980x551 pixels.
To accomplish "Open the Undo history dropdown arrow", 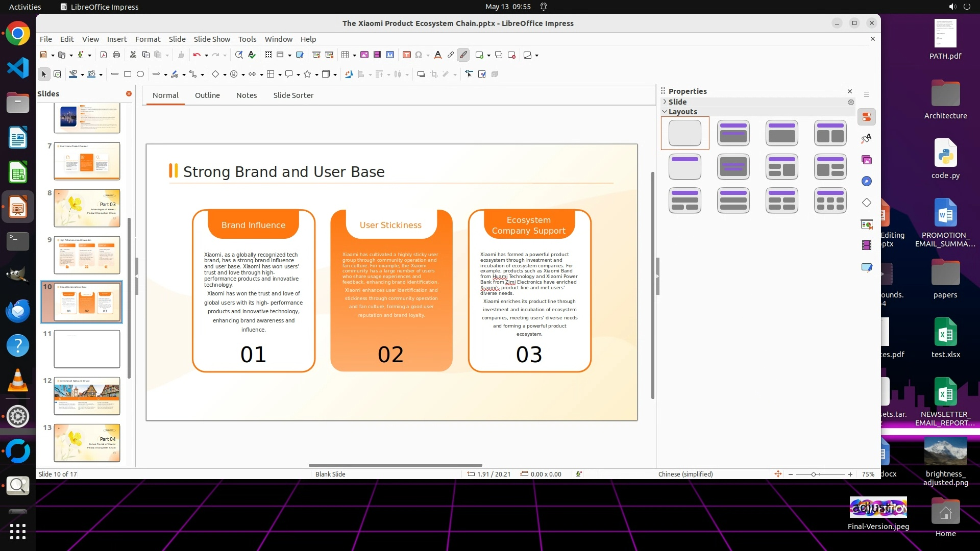I will 206,56.
